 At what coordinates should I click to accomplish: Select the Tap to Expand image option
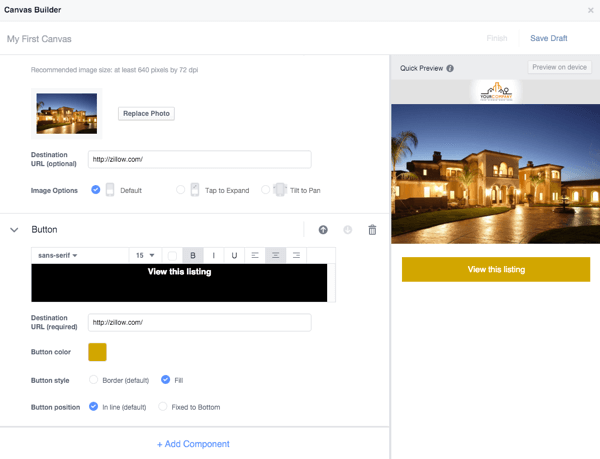[x=181, y=190]
